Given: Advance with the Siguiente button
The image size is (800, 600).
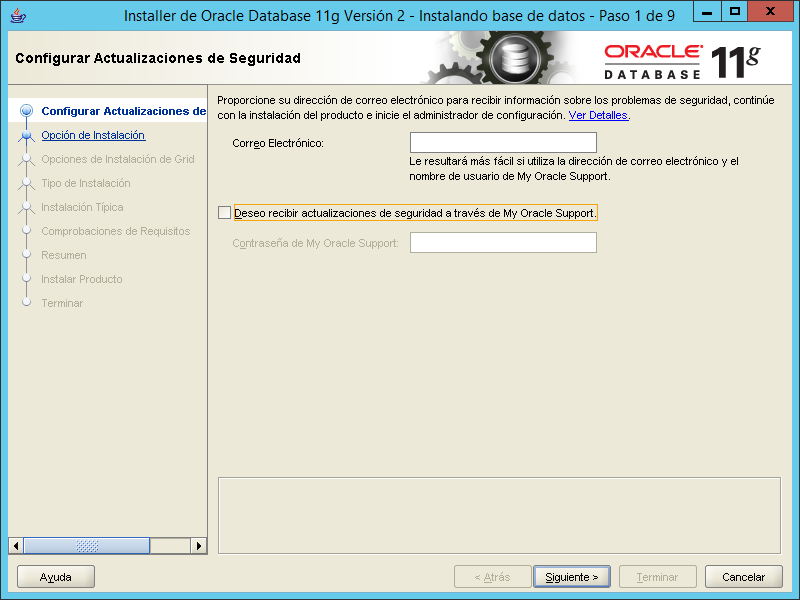Looking at the screenshot, I should click(571, 576).
